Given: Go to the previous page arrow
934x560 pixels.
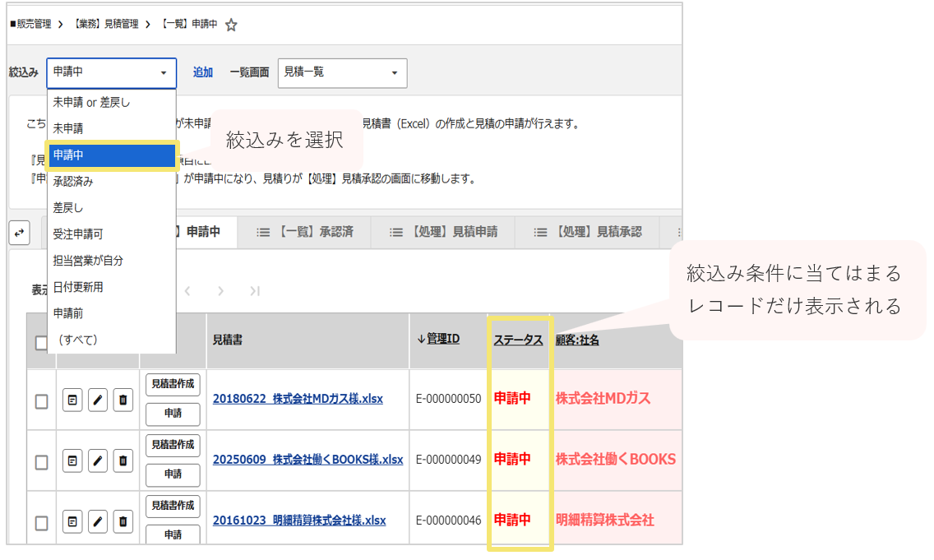Looking at the screenshot, I should (187, 291).
